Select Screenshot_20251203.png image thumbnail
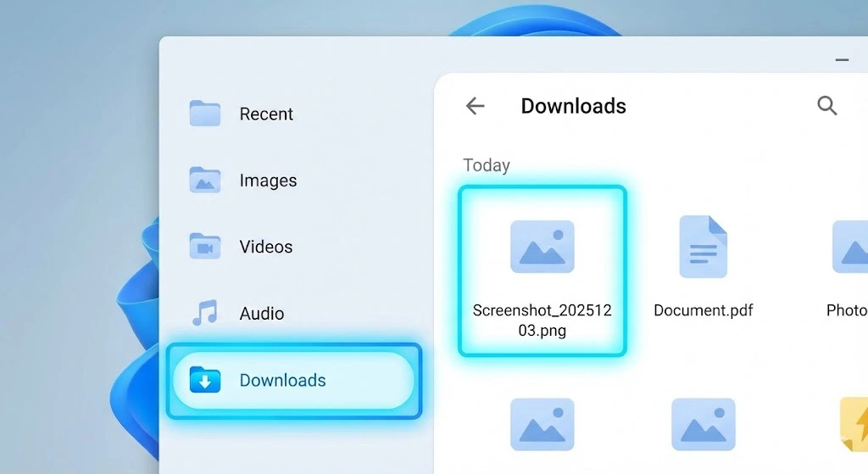Viewport: 868px width, 474px height. coord(542,247)
